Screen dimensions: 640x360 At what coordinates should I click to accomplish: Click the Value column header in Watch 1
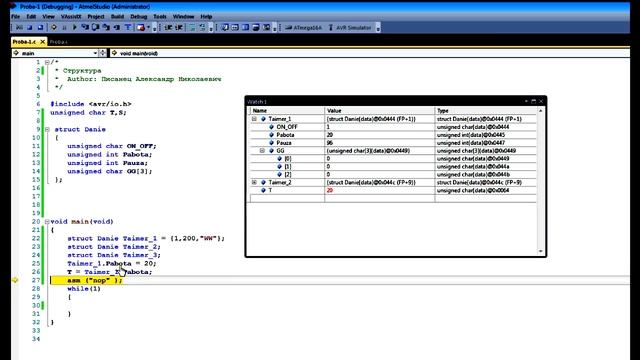click(x=380, y=111)
